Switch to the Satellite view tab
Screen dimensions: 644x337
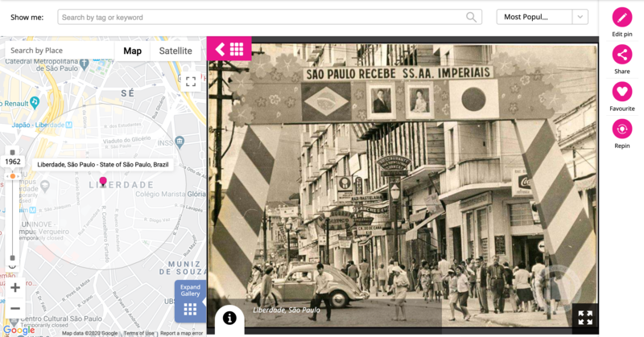click(175, 51)
